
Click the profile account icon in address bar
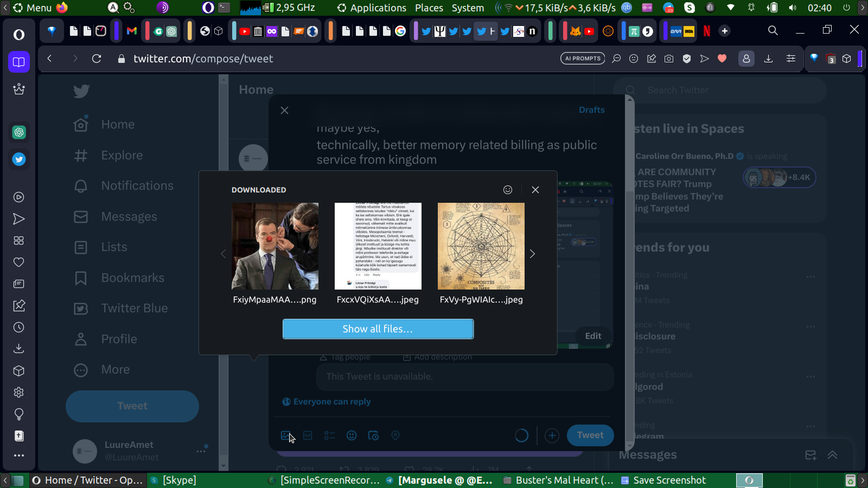click(746, 59)
